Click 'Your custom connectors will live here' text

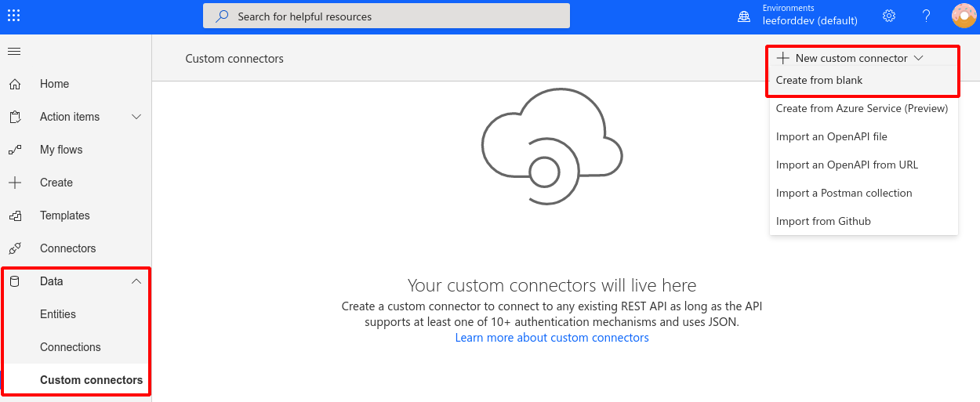(552, 285)
